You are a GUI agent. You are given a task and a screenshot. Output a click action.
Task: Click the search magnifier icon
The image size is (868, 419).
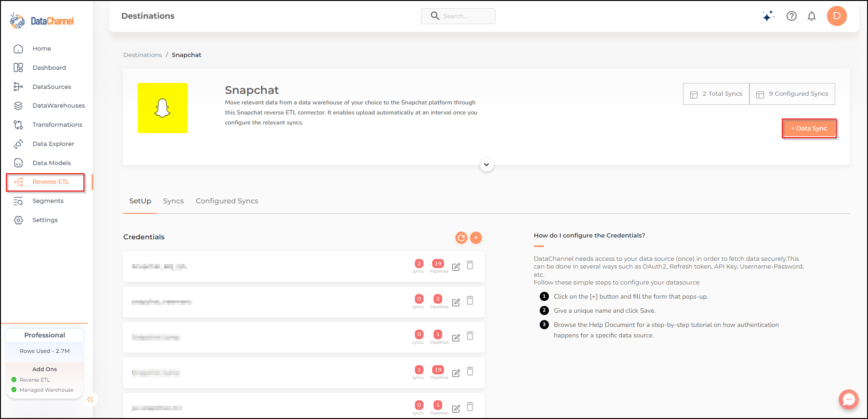tap(435, 16)
